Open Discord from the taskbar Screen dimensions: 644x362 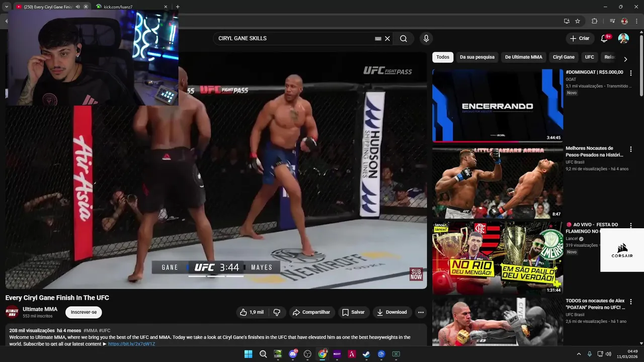pyautogui.click(x=293, y=354)
